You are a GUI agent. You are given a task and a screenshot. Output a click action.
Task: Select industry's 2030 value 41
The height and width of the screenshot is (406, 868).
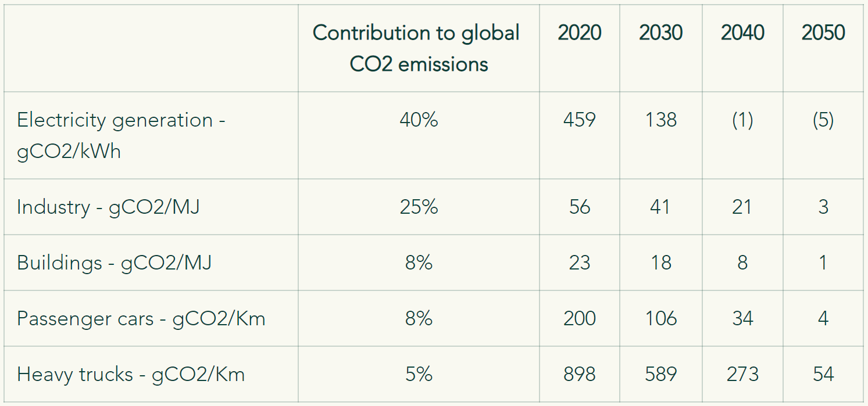click(661, 207)
